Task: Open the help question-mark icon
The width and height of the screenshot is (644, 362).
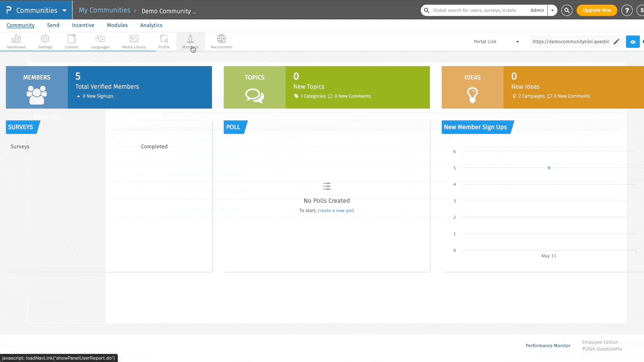Action: pos(627,10)
